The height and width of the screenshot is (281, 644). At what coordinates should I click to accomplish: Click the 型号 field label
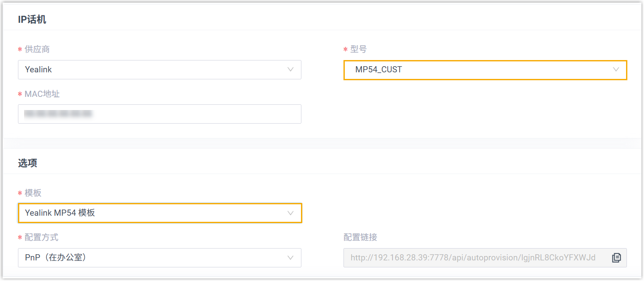tap(358, 49)
